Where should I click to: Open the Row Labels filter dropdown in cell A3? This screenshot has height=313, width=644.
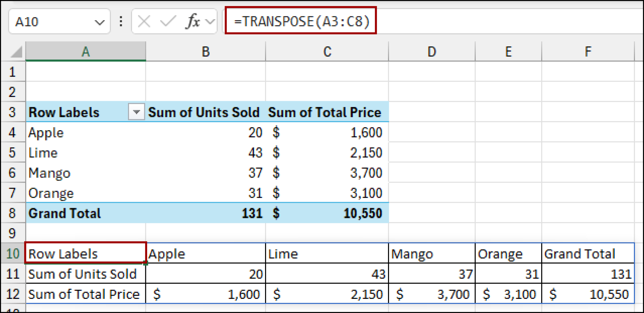[x=136, y=112]
